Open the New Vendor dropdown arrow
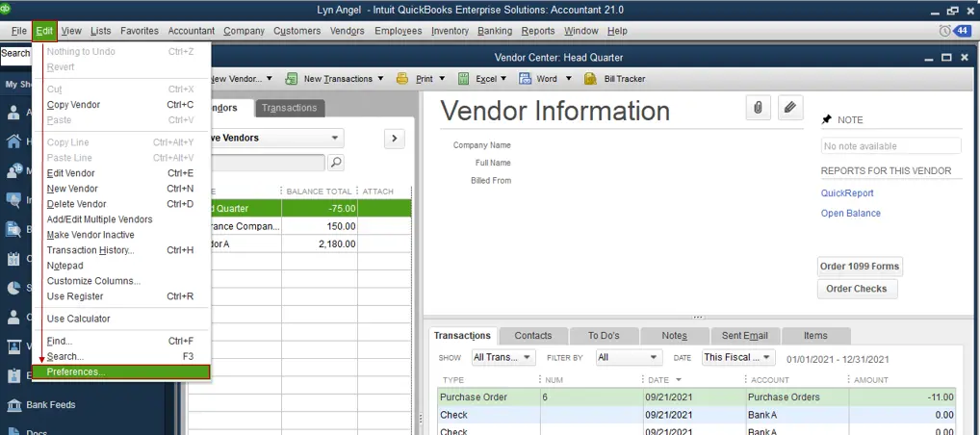Image resolution: width=980 pixels, height=435 pixels. pos(270,79)
